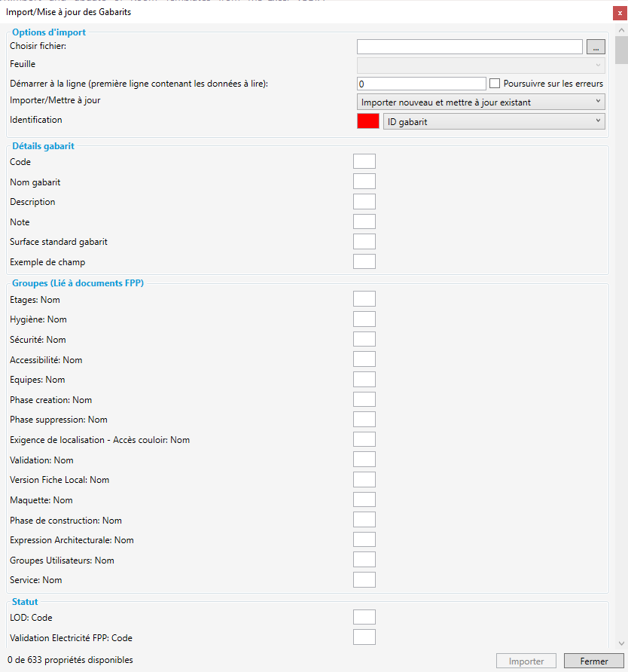Expand the ID gabarit dropdown
This screenshot has width=628, height=672.
coord(494,121)
